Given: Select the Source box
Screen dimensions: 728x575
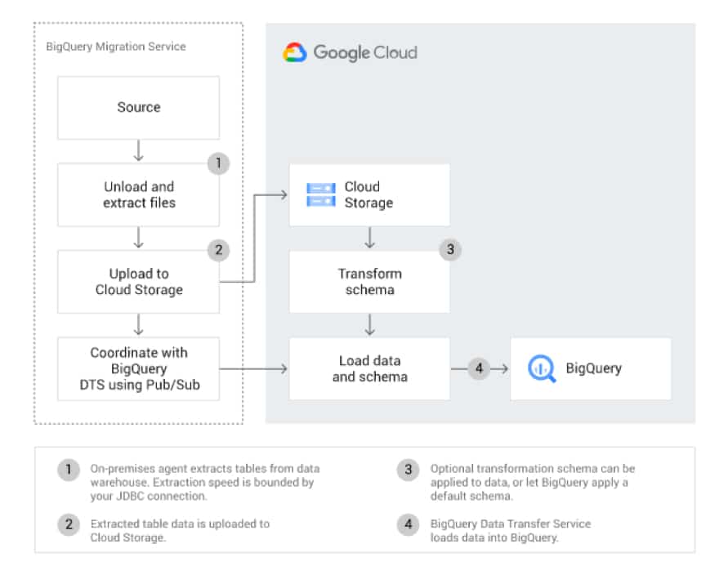Looking at the screenshot, I should [x=138, y=108].
